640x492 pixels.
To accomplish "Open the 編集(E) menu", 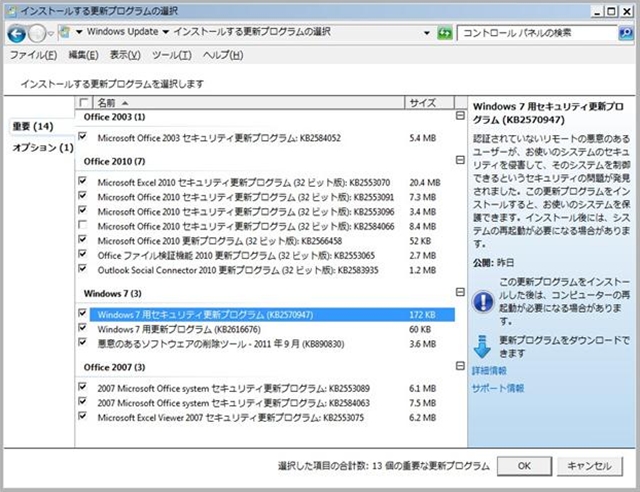I will [84, 55].
